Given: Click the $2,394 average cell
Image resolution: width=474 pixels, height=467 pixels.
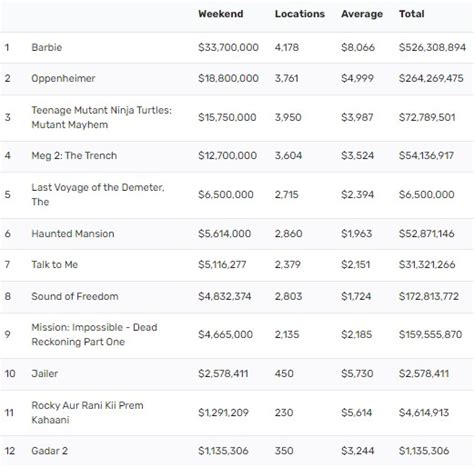Looking at the screenshot, I should pyautogui.click(x=357, y=195).
